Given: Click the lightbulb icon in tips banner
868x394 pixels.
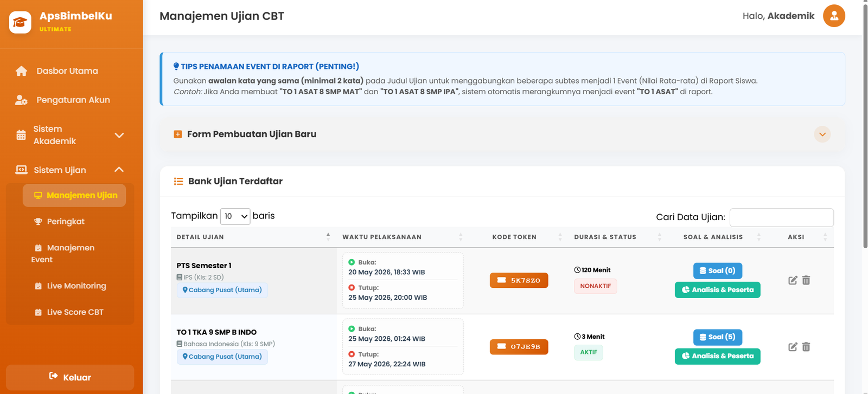Looking at the screenshot, I should point(176,66).
